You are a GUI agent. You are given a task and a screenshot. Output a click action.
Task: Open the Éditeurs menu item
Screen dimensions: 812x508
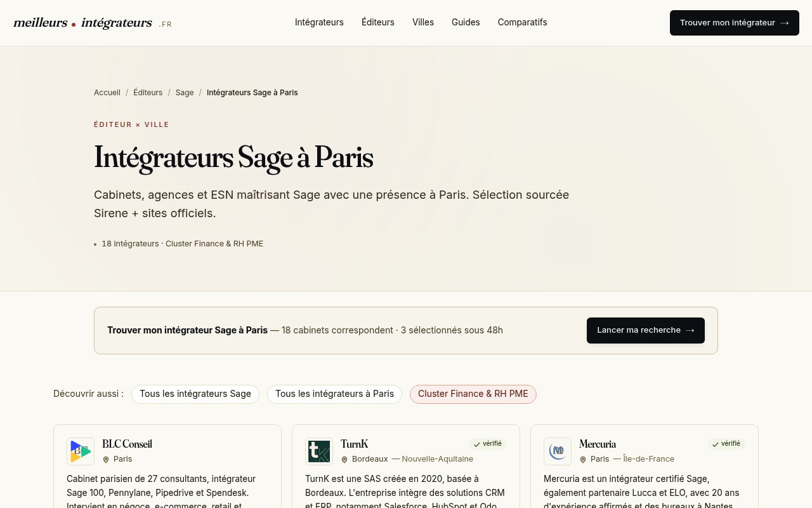[378, 22]
